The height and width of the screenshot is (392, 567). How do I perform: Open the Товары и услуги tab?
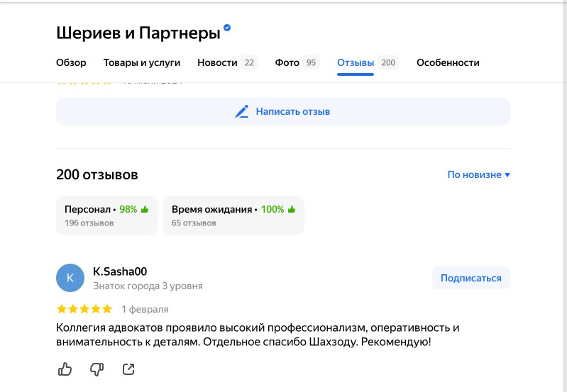tap(142, 62)
